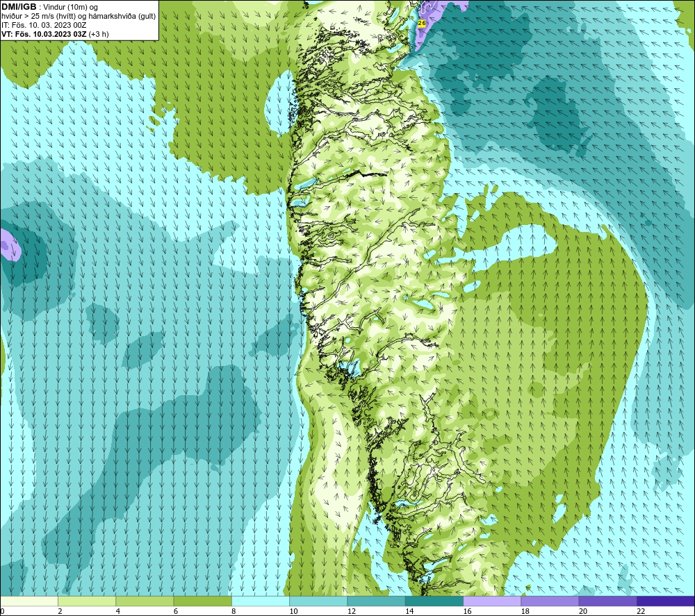Screen dimensions: 695x616
Task: Select the 8–10 m/s pale cyan legend swatch
Action: click(261, 601)
